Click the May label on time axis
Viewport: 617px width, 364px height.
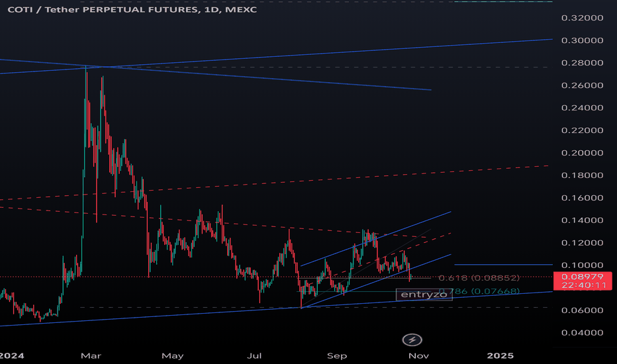click(x=173, y=356)
